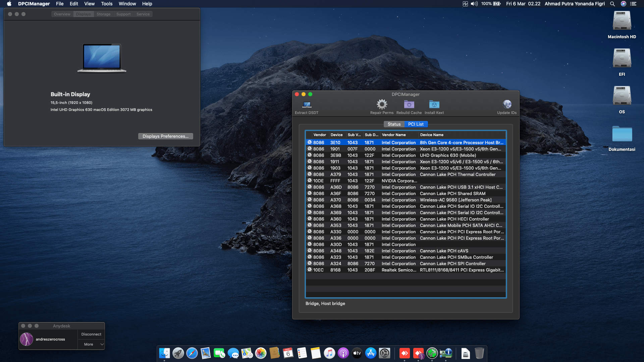Image resolution: width=644 pixels, height=362 pixels.
Task: Select the Storage tab in About window
Action: [x=103, y=14]
